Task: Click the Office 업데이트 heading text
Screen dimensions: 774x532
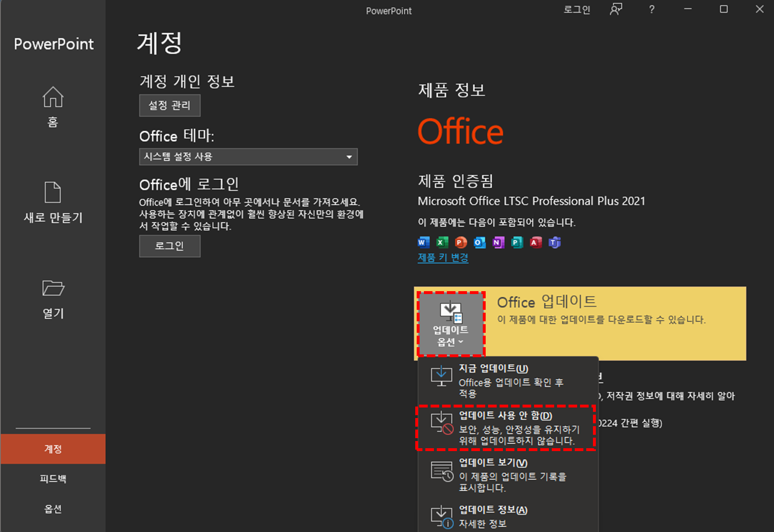Action: tap(546, 302)
